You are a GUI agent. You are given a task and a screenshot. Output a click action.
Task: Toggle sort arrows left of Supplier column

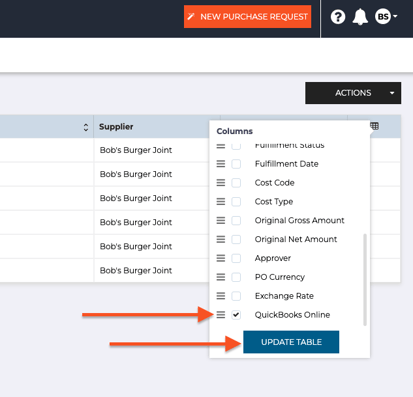tap(86, 127)
